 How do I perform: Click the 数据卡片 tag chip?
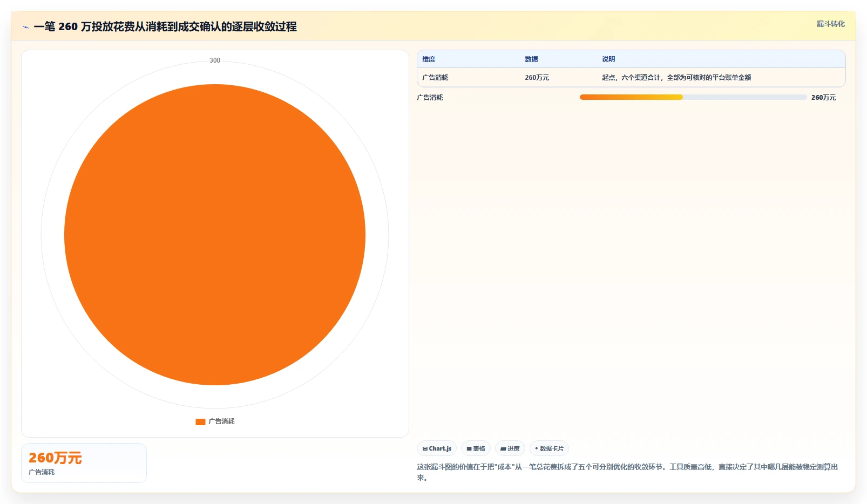[x=549, y=448]
